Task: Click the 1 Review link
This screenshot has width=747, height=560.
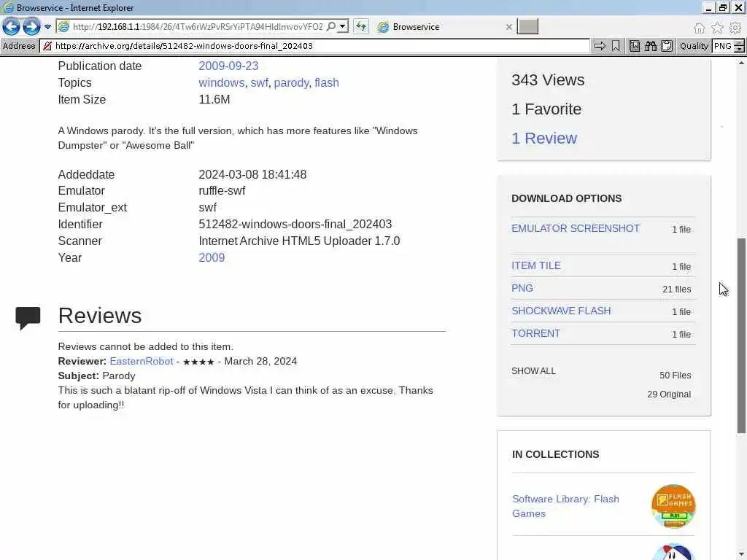Action: coord(544,138)
